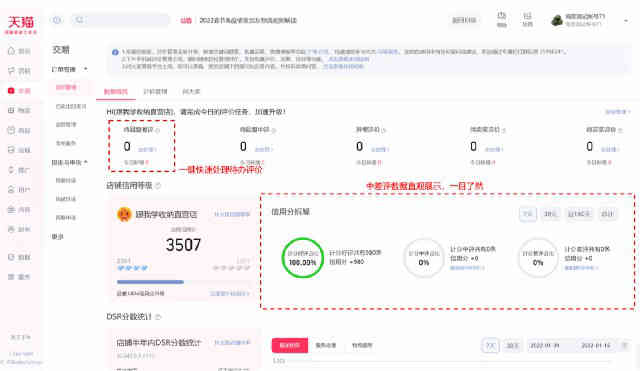640x371 pixels.
Task: Click the 公告 announcement label in header
Action: click(x=186, y=20)
